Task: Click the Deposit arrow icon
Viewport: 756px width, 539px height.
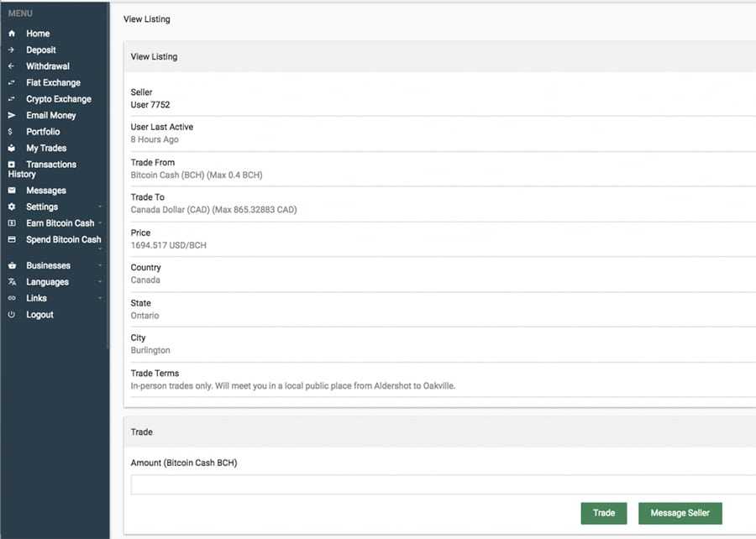Action: (12, 50)
